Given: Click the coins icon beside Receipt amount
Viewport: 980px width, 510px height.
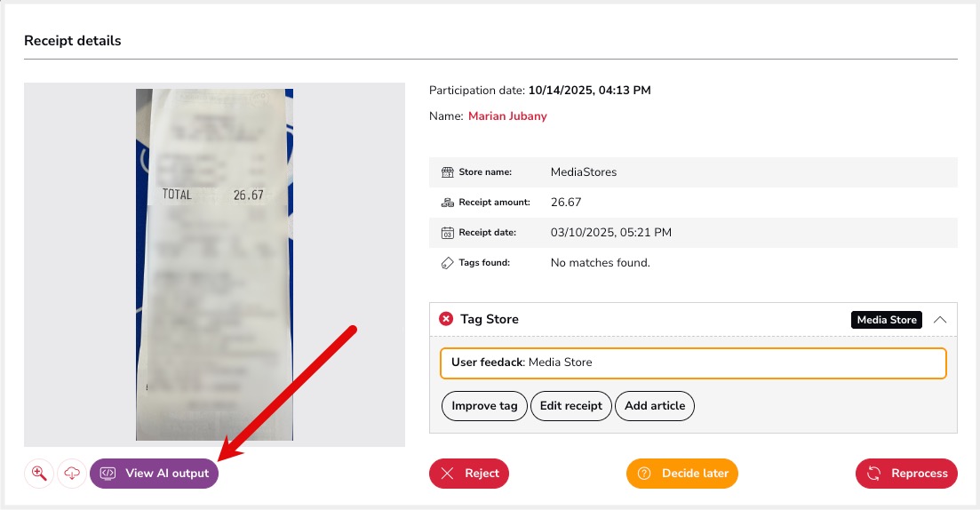Looking at the screenshot, I should point(447,203).
